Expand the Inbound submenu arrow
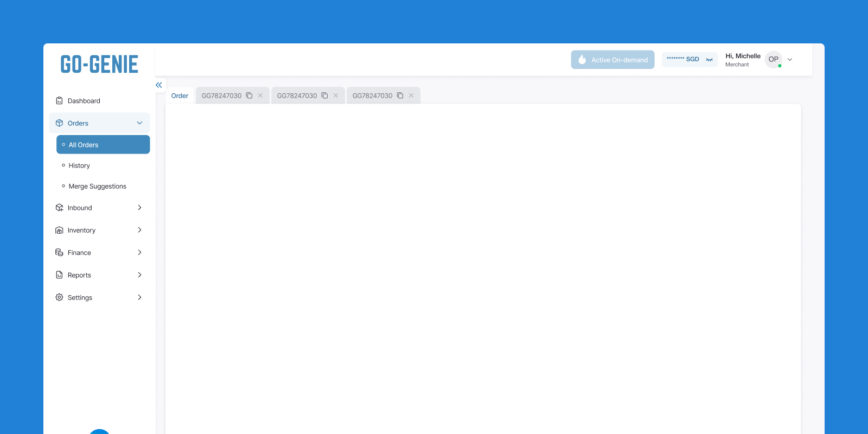 (139, 208)
